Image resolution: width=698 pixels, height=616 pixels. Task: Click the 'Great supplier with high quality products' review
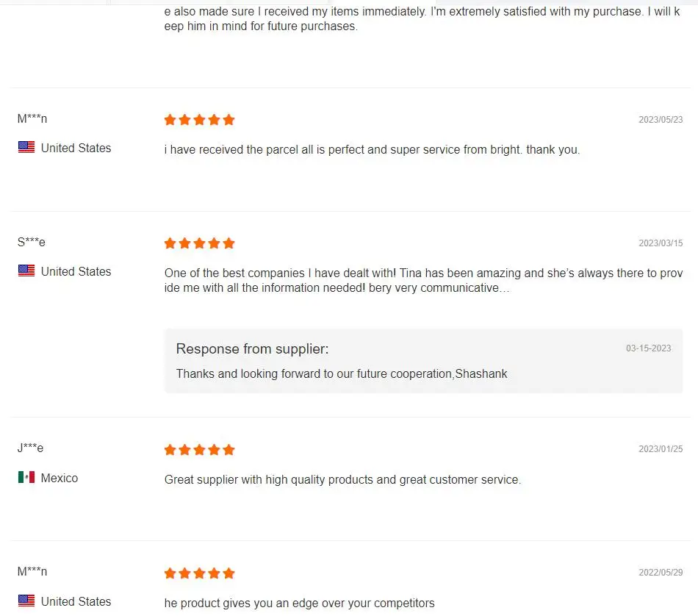(x=342, y=480)
